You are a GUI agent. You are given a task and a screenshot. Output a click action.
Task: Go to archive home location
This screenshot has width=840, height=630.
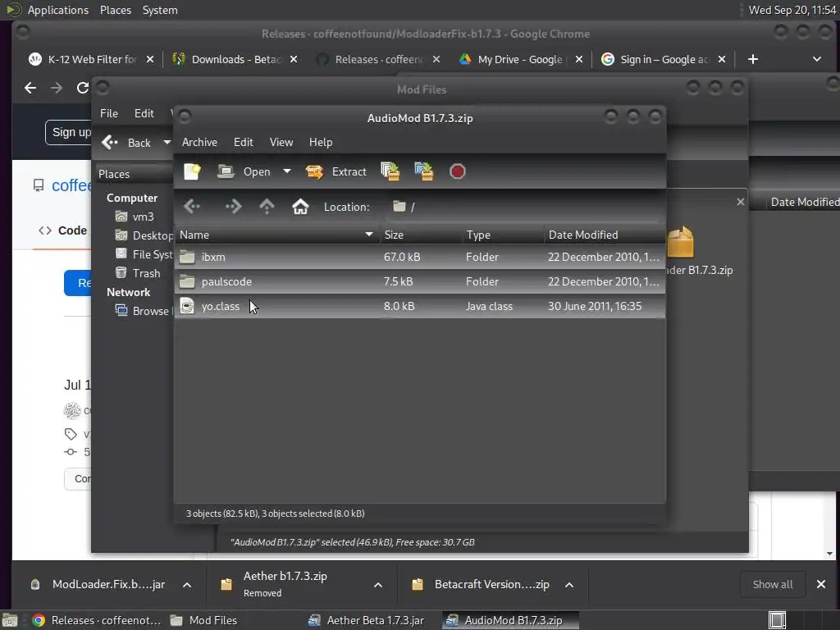click(300, 207)
